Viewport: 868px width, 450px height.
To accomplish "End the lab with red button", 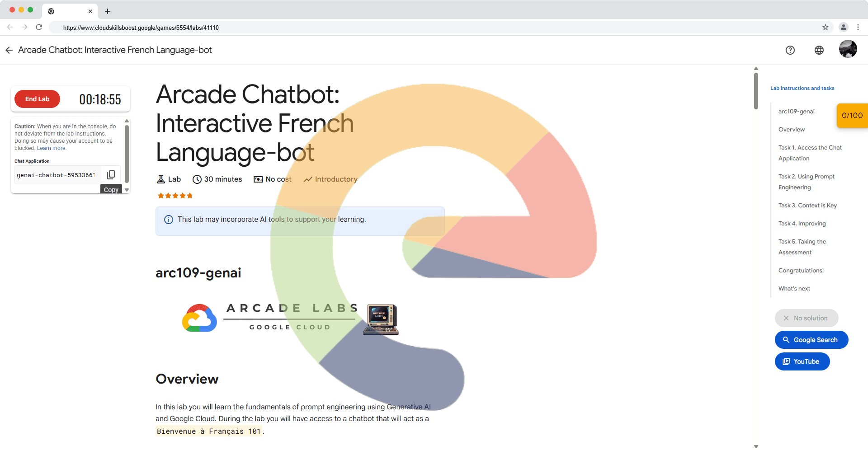I will pos(37,99).
